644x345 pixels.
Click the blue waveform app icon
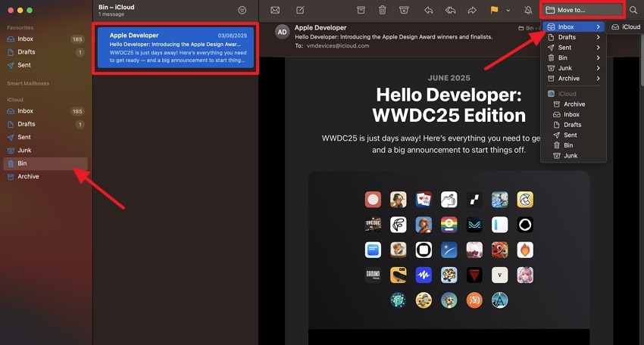[x=424, y=275]
